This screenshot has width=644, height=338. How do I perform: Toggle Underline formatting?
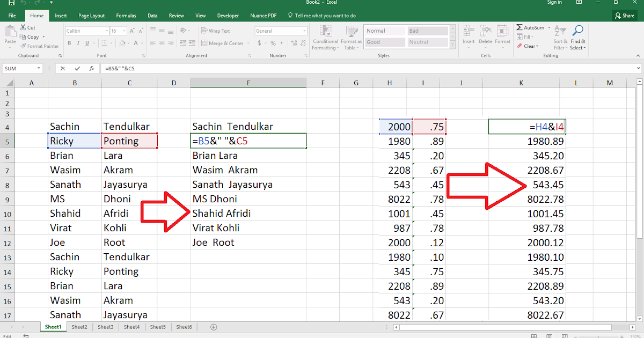click(x=87, y=43)
